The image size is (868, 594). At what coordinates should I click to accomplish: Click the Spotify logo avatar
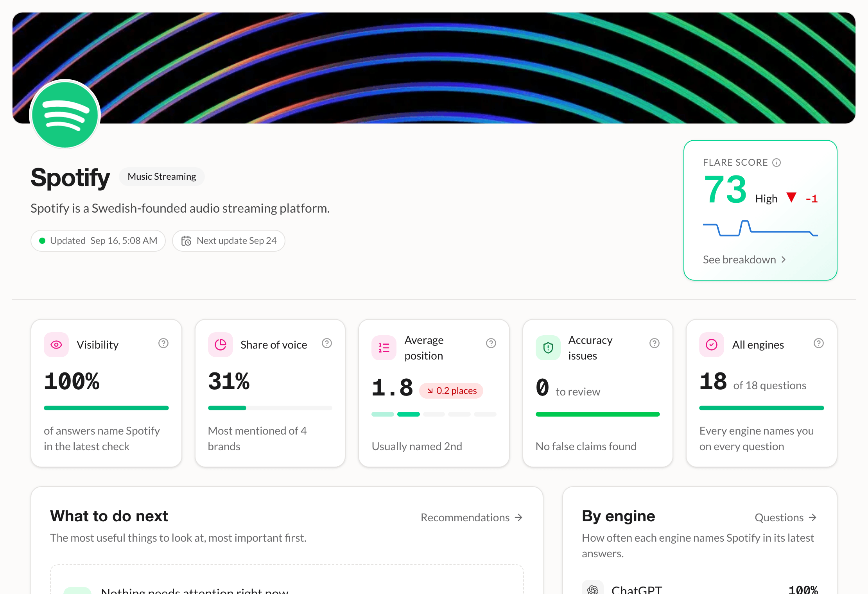65,115
